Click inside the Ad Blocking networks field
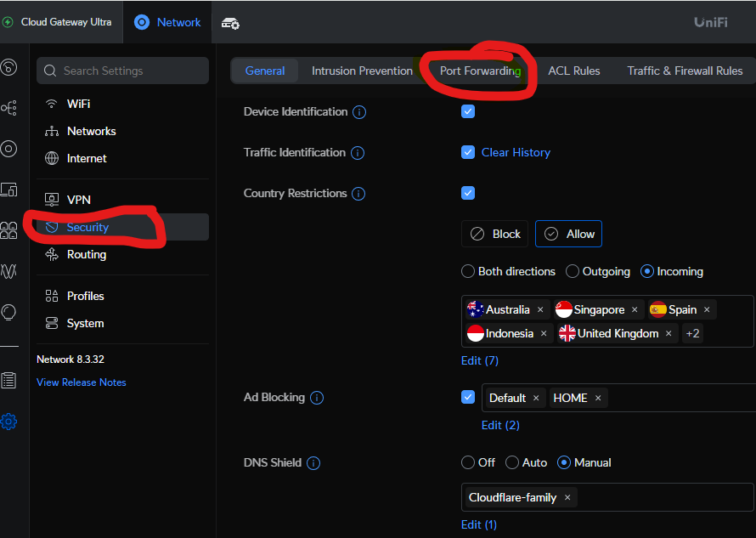The width and height of the screenshot is (756, 538). coord(618,398)
